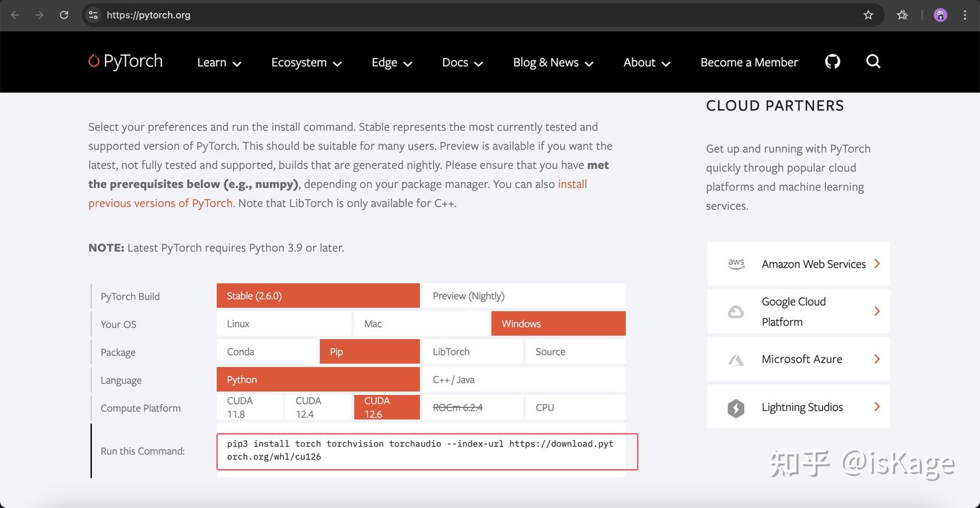Reload the page with the refresh icon
This screenshot has width=980, height=508.
[64, 15]
